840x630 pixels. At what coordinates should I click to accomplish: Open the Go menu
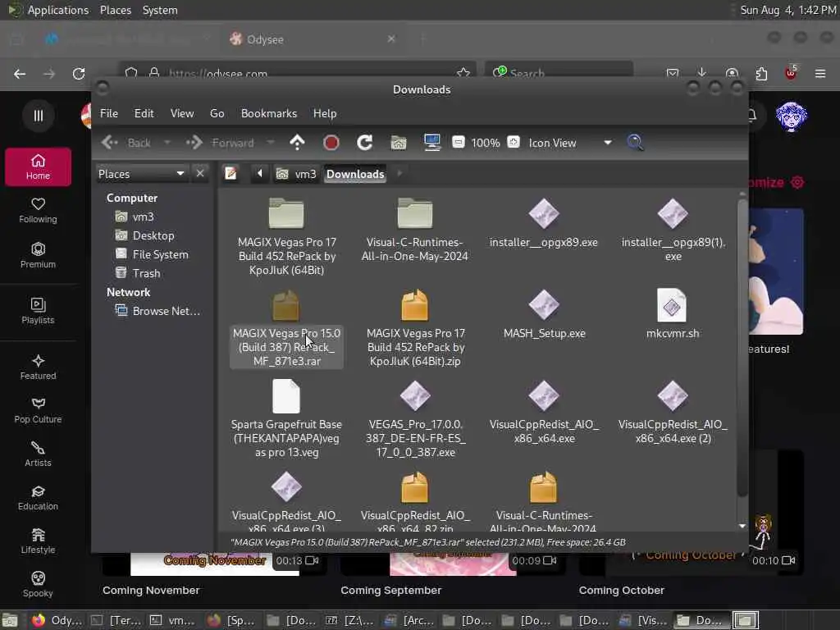click(x=217, y=113)
